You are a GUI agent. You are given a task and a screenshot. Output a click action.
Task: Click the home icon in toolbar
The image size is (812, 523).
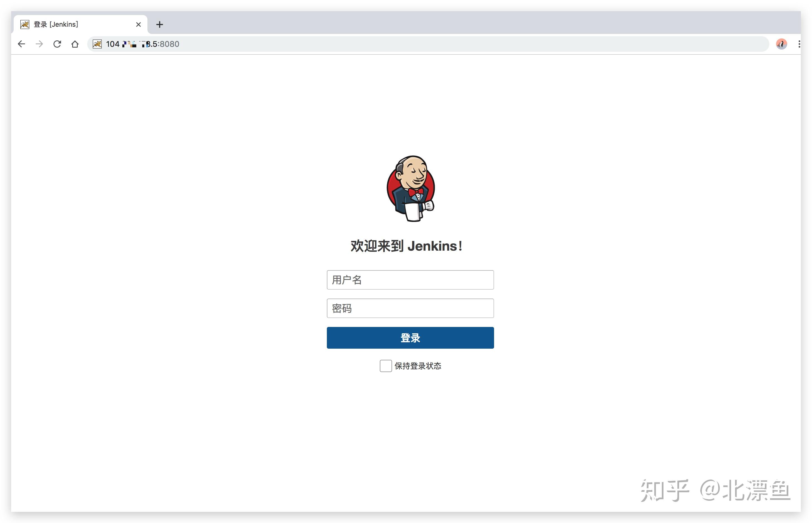[x=75, y=44]
